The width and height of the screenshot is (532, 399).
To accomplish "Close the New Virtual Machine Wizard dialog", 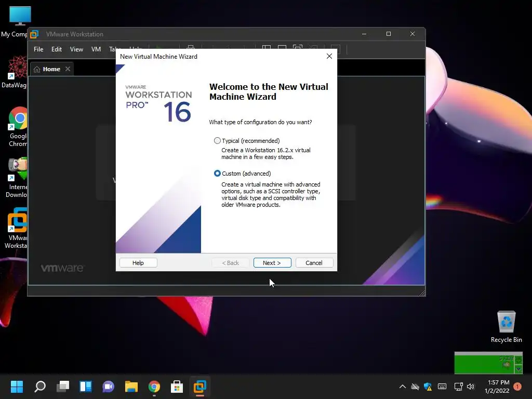I will (329, 56).
